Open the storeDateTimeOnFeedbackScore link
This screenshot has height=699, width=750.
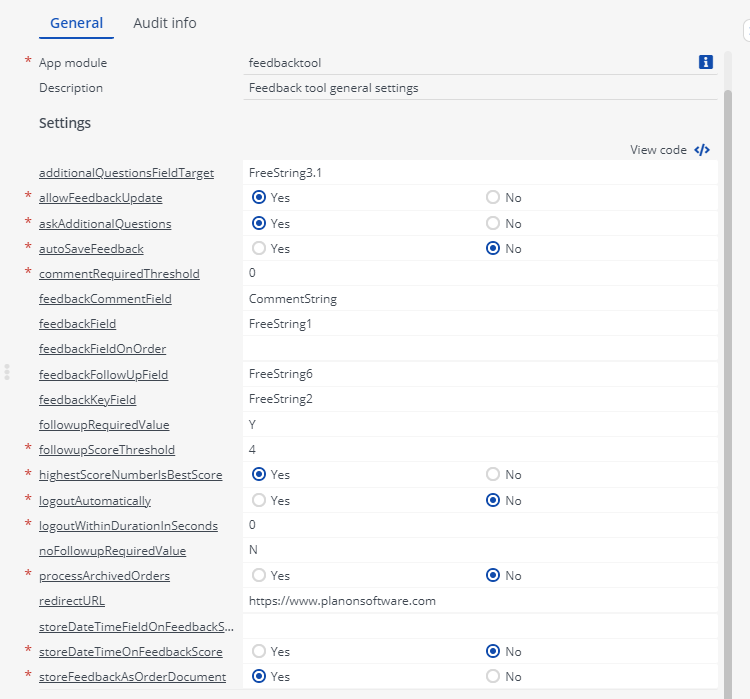pyautogui.click(x=131, y=652)
